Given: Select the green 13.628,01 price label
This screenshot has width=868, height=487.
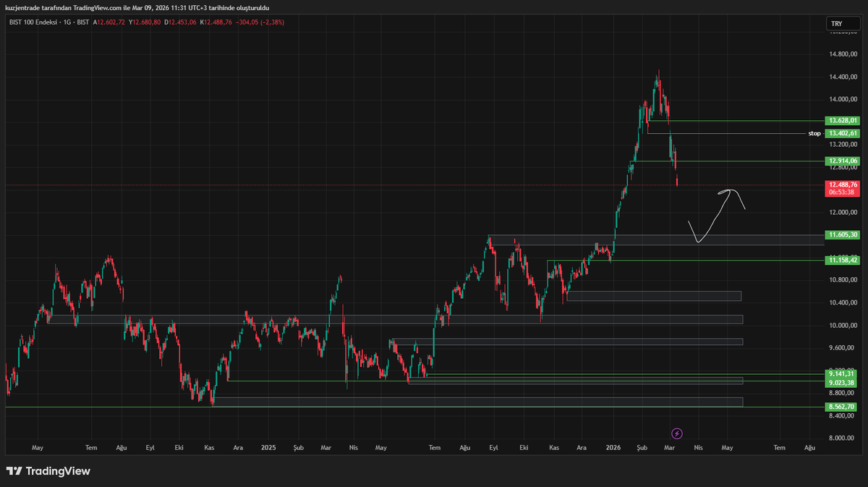Looking at the screenshot, I should (843, 121).
